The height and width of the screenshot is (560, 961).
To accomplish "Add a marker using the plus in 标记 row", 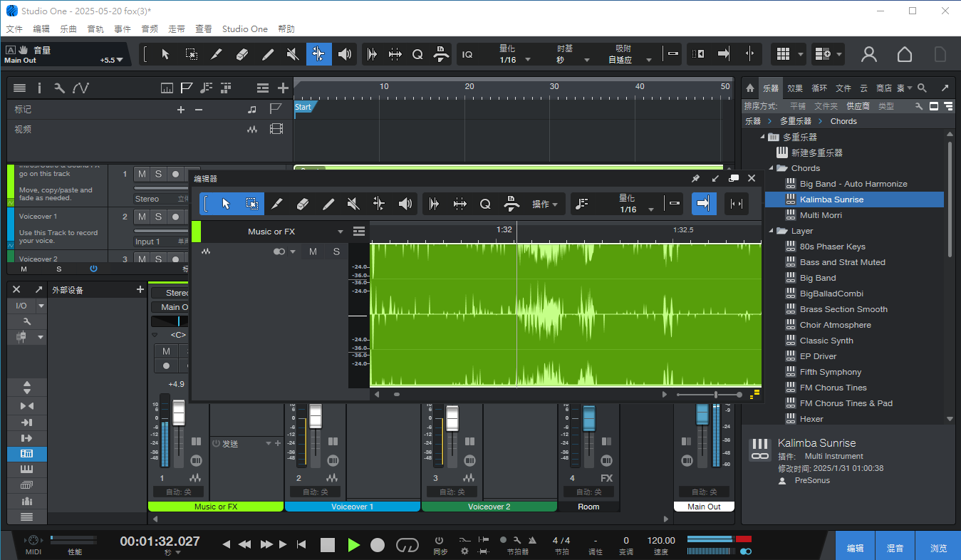I will point(181,110).
